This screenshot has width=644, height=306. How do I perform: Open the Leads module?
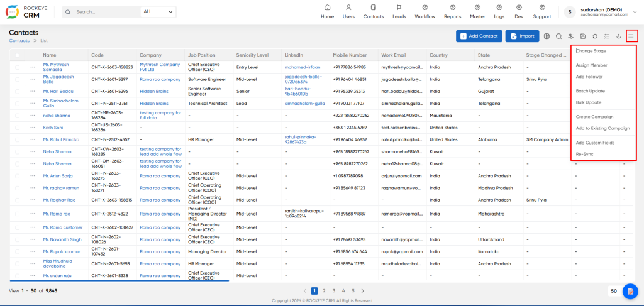click(x=399, y=11)
